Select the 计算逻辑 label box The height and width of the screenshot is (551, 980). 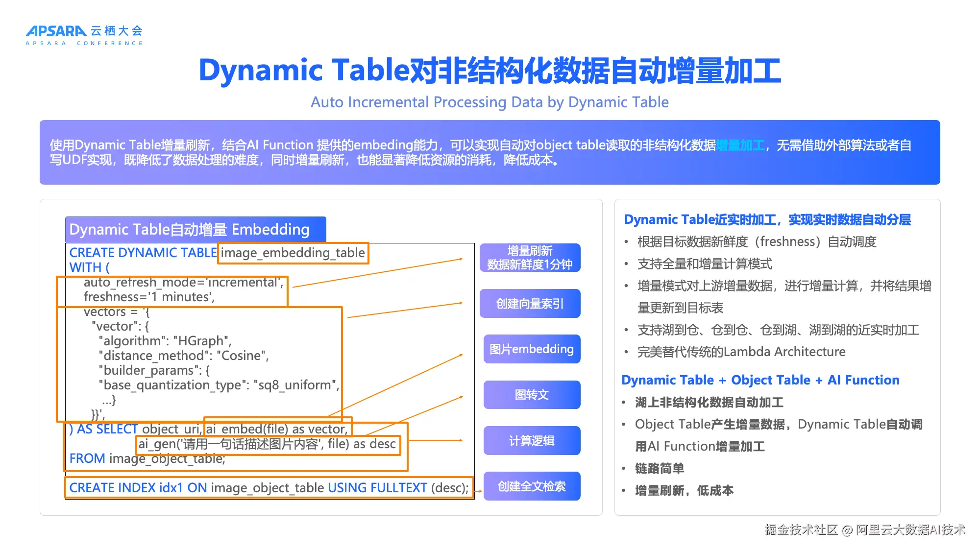tap(532, 441)
